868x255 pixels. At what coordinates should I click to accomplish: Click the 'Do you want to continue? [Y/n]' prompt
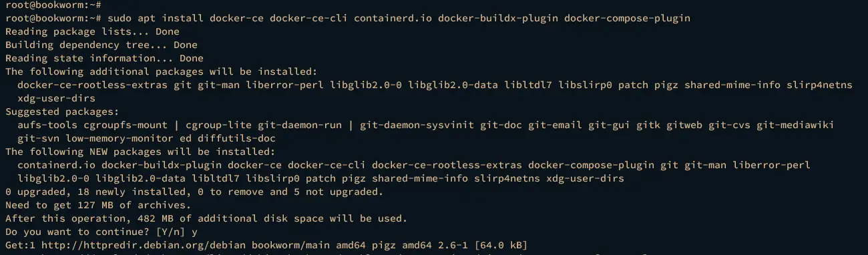click(x=95, y=232)
